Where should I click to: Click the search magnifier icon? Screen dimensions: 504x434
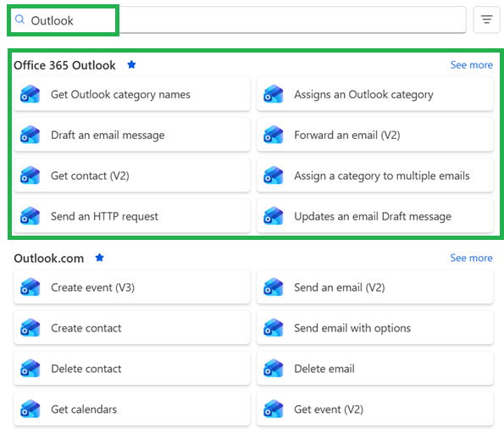pos(19,19)
